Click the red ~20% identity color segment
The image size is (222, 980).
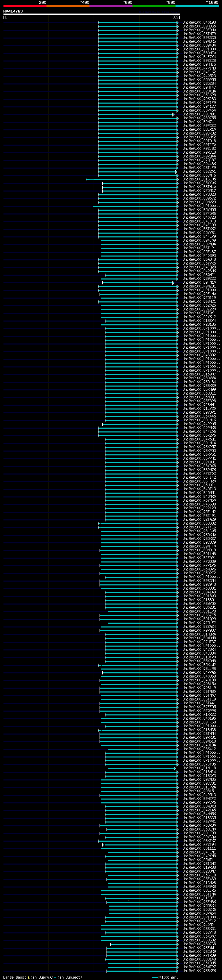point(25,6)
